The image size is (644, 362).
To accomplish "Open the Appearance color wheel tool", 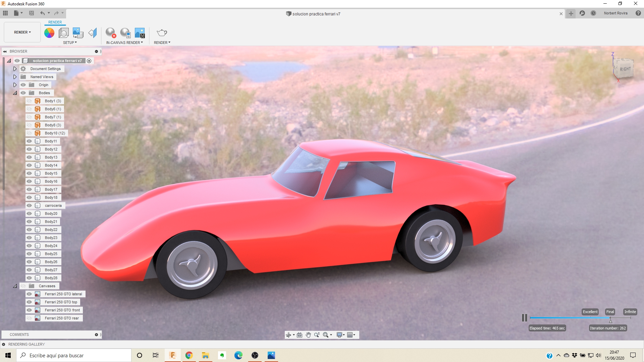I will [x=49, y=33].
